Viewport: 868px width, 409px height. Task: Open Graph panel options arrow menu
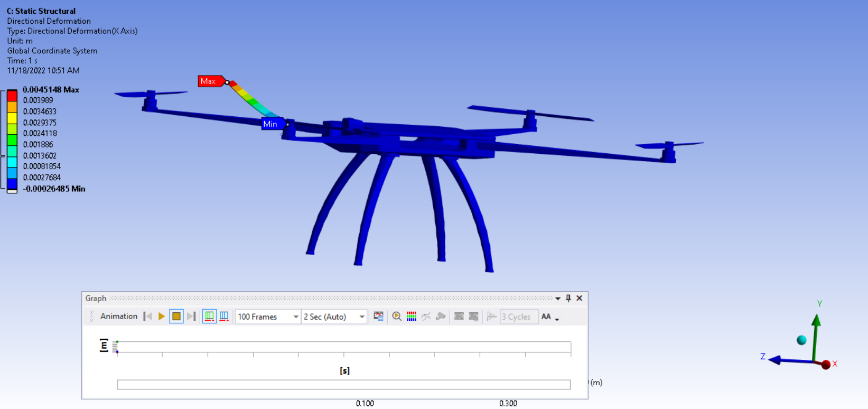coord(558,299)
